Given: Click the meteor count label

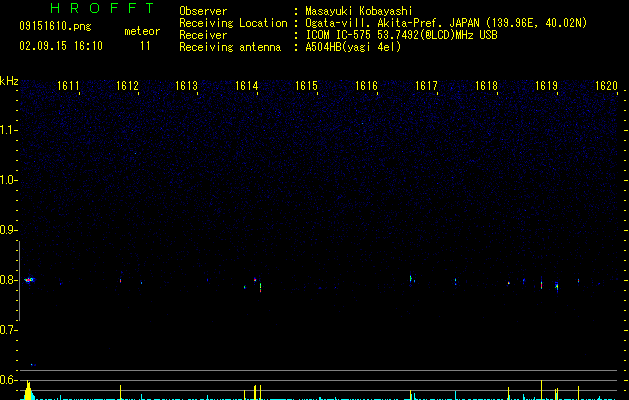Looking at the screenshot, I should (x=142, y=31).
